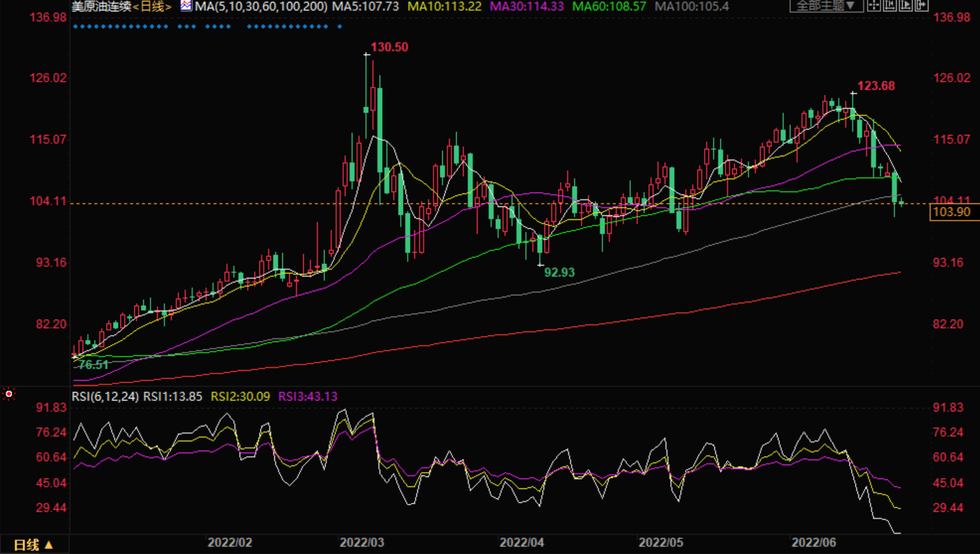Click the first blue event dot at top left
This screenshot has width=980, height=554.
click(x=75, y=27)
